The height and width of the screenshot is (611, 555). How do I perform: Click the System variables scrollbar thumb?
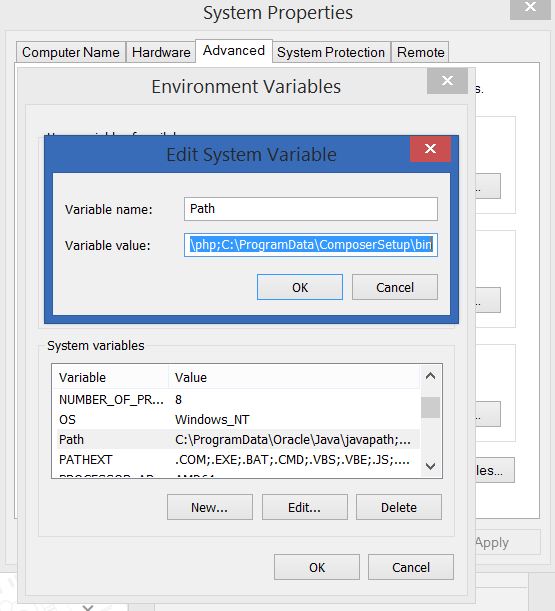(x=430, y=407)
